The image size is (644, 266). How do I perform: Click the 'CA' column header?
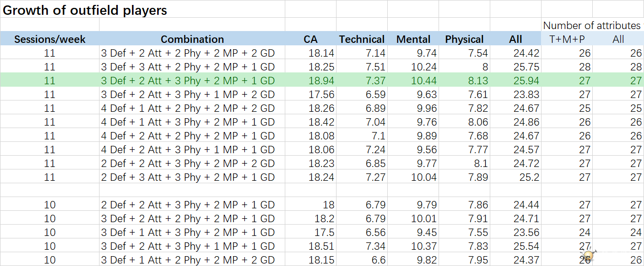[310, 39]
